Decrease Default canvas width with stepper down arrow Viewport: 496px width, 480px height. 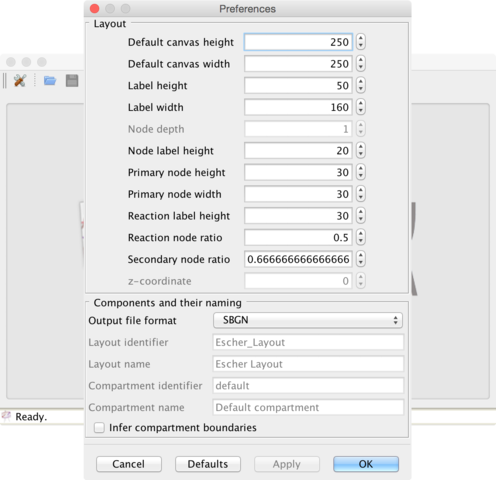pos(361,68)
